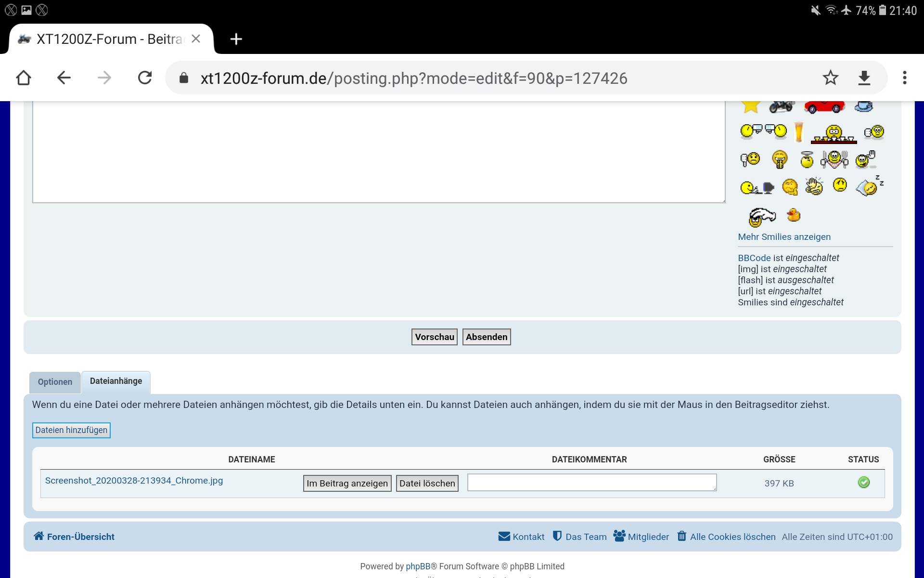Insert the red car smiley

824,107
